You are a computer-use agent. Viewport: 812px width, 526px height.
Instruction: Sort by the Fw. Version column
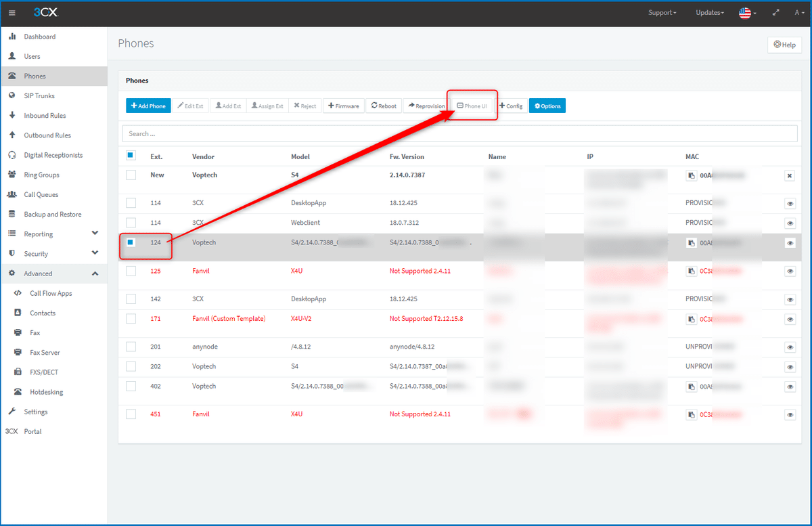pos(407,156)
